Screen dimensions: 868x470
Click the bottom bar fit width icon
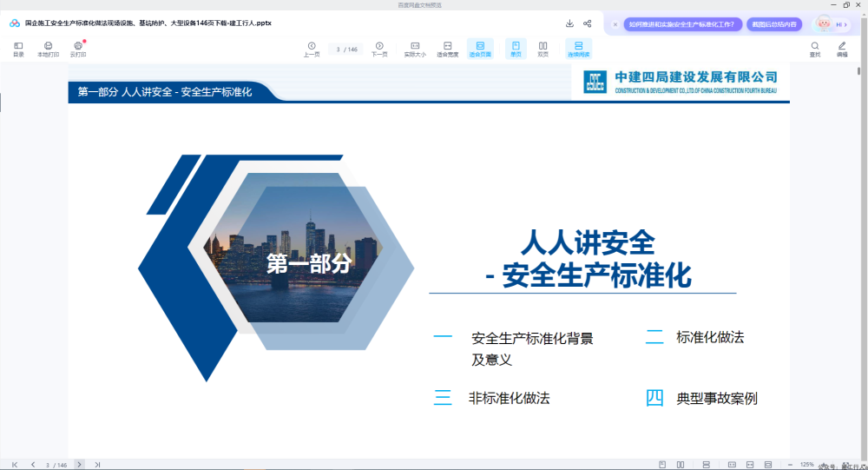[x=750, y=465]
